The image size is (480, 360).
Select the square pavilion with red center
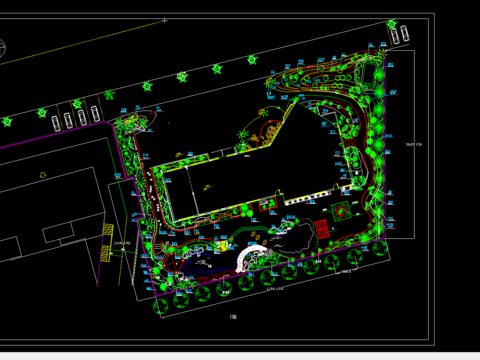coord(340,211)
